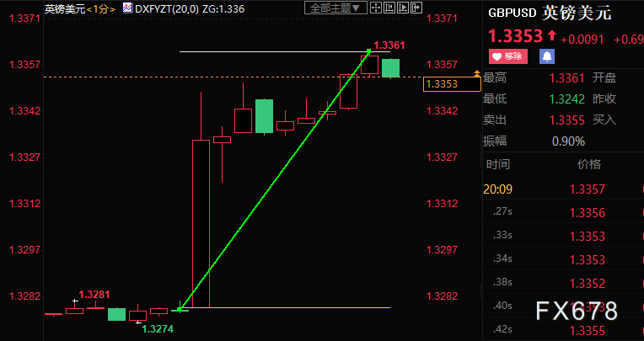This screenshot has width=644, height=341.
Task: Click the jump-to-start axis icon in toolbar
Action: [389, 8]
